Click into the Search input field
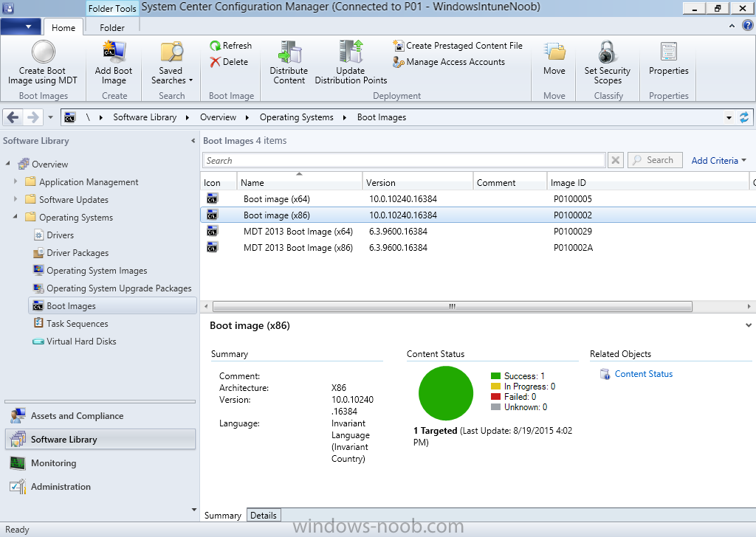This screenshot has height=537, width=756. 404,160
